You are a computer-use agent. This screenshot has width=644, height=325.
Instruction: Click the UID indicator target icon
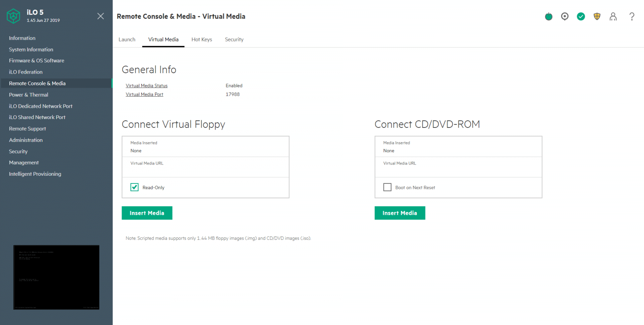coord(565,16)
